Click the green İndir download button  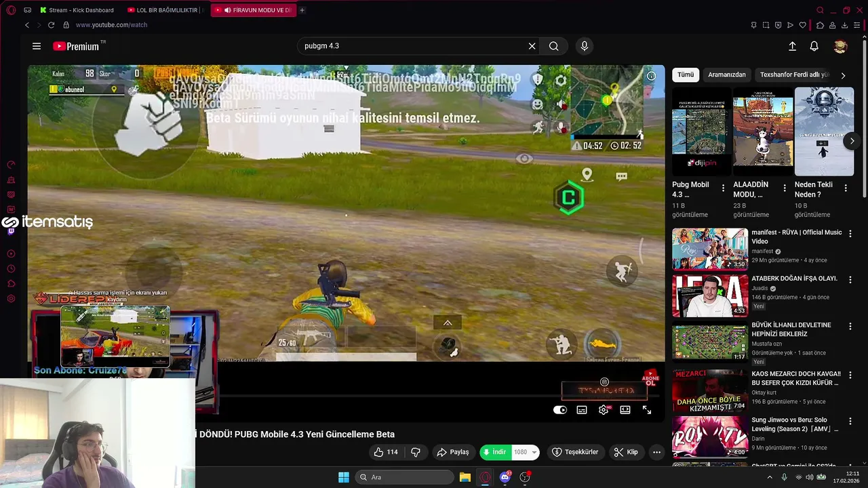[496, 452]
